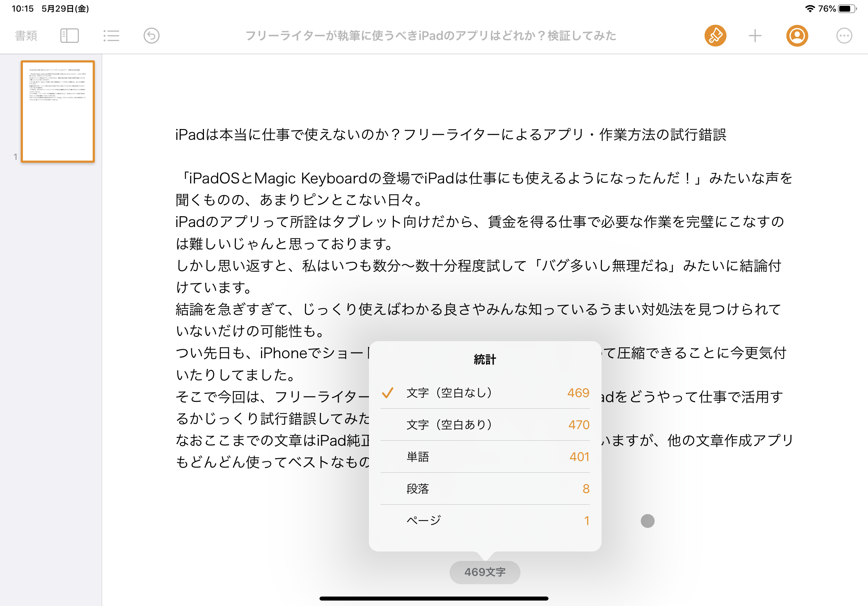The height and width of the screenshot is (606, 868).
Task: Tap the 76% battery percentage text
Action: 827,8
